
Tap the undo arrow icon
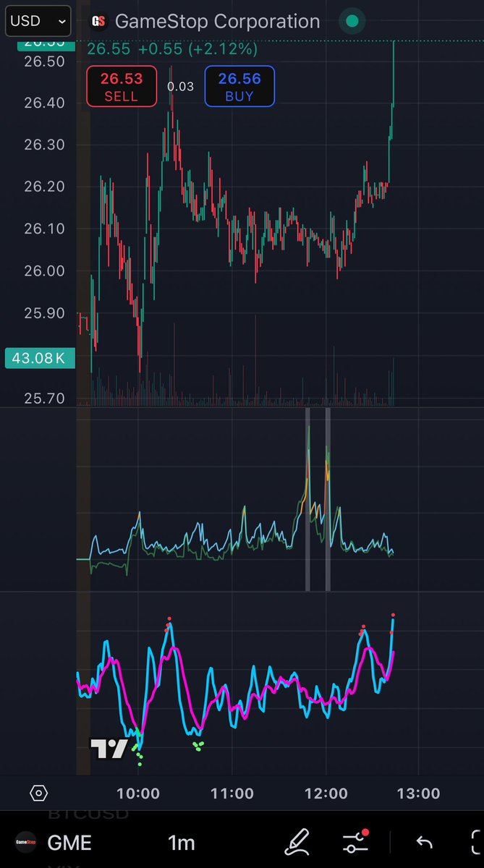[x=424, y=843]
